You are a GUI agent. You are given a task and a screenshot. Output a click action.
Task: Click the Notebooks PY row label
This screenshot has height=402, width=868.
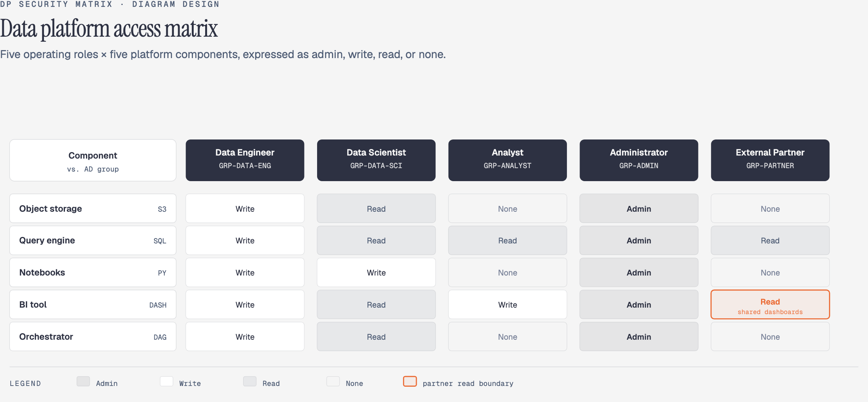click(93, 272)
